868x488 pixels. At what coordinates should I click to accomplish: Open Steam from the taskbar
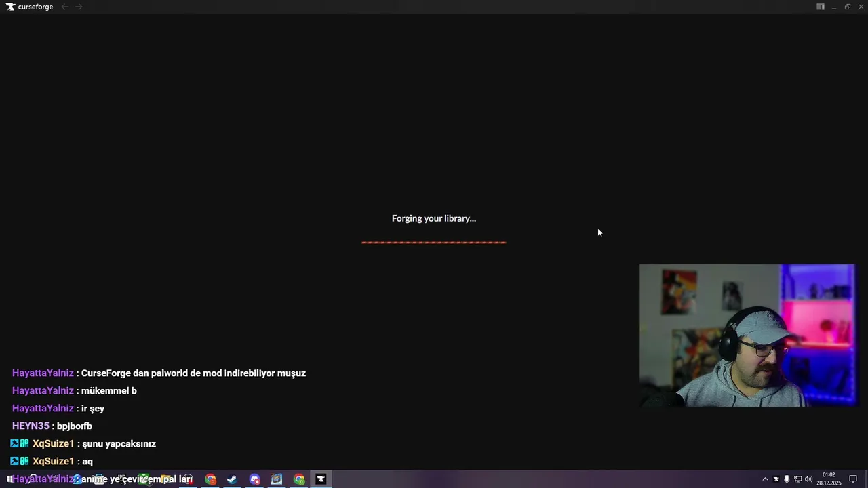point(232,479)
